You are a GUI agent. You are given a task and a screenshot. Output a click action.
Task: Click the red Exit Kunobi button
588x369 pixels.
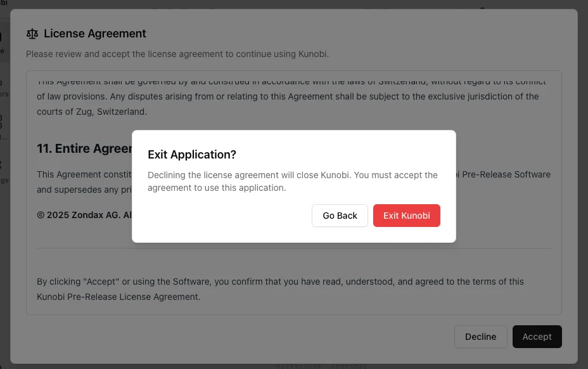click(407, 216)
